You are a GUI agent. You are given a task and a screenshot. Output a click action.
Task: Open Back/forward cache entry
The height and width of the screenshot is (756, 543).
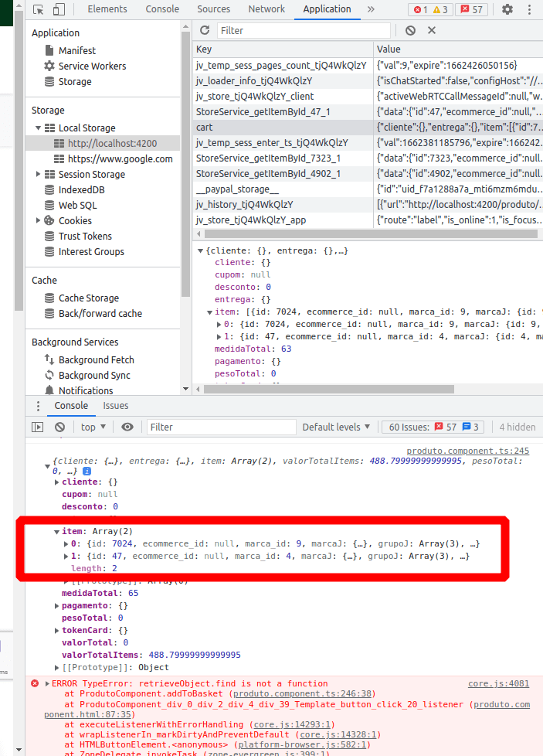(100, 313)
